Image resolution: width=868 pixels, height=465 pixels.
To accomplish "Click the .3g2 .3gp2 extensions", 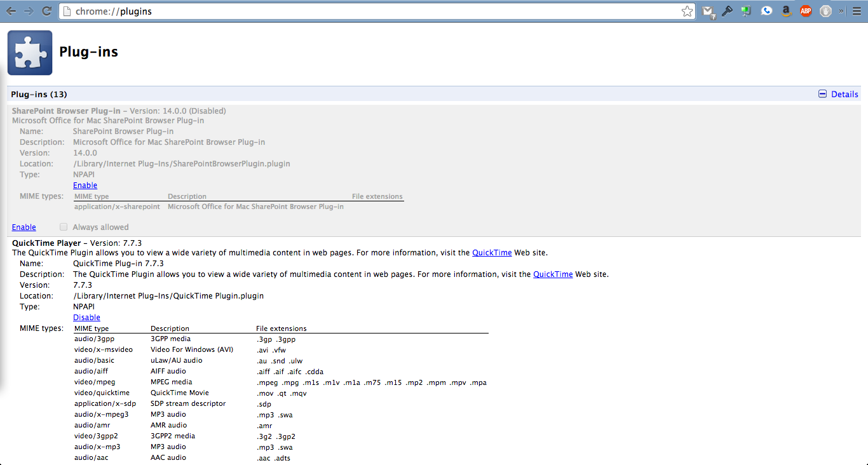I will click(x=276, y=436).
